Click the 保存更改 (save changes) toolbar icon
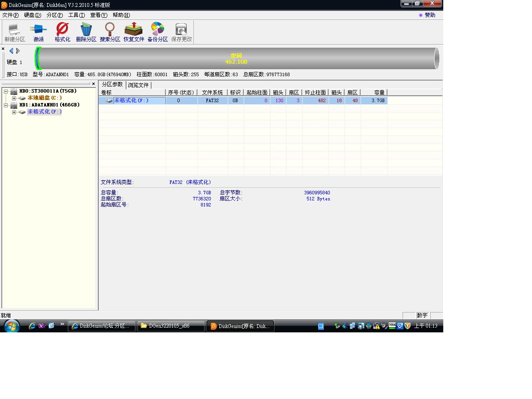The width and height of the screenshot is (532, 399). 181,32
